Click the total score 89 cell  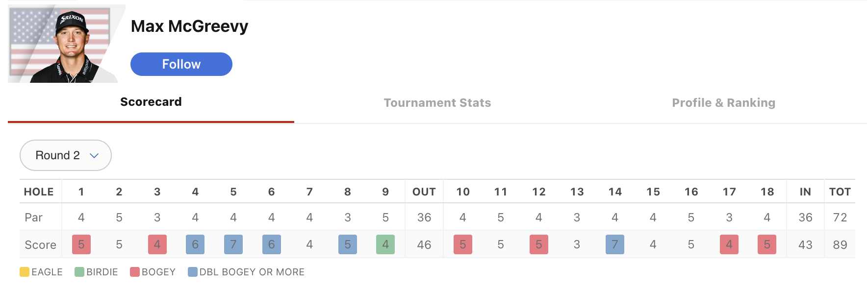point(840,244)
